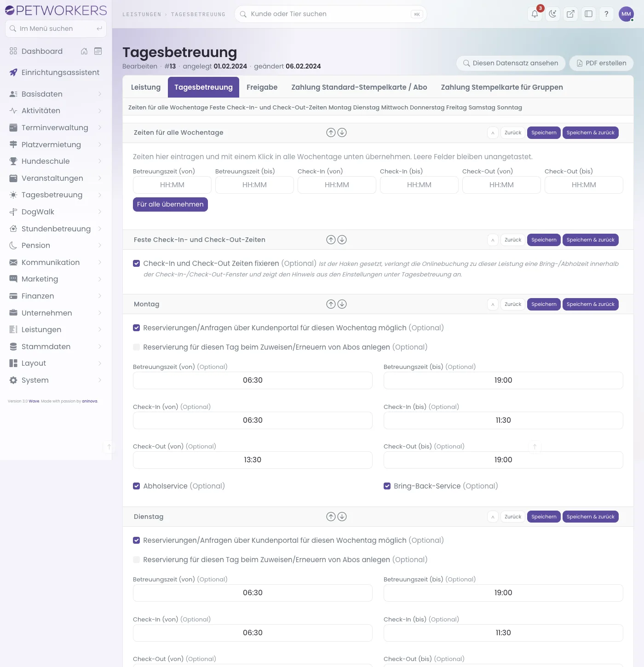Image resolution: width=644 pixels, height=667 pixels.
Task: Click 'Für alle übernehmen' button
Action: (170, 204)
